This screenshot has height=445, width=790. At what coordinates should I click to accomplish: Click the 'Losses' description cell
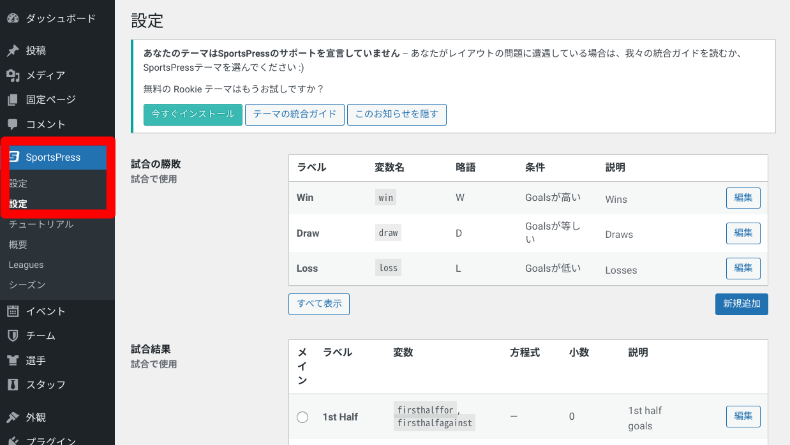click(x=621, y=270)
